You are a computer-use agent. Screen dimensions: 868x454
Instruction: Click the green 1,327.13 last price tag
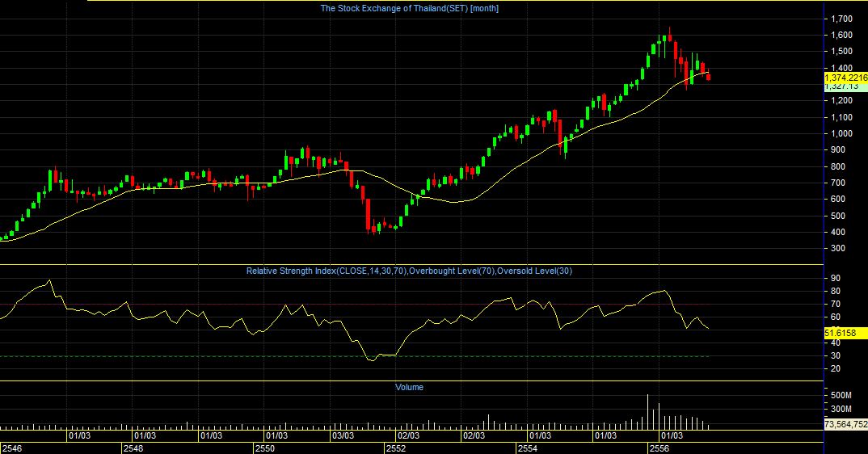(846, 87)
